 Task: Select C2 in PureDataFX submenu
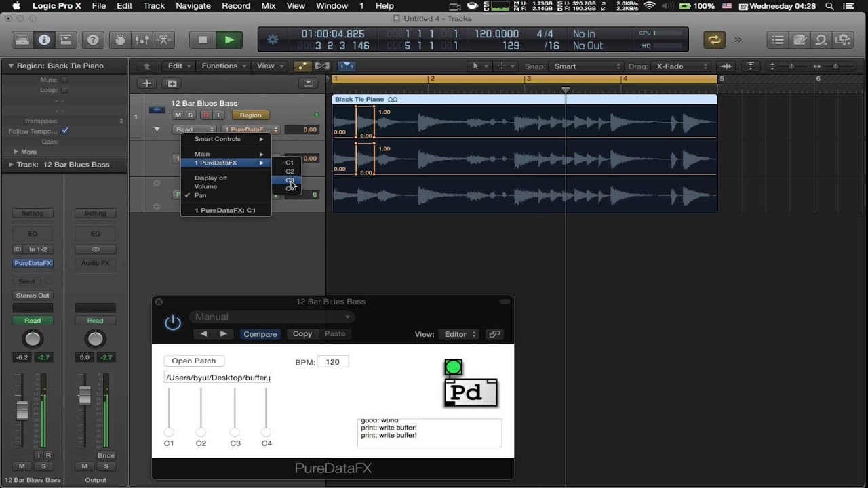point(290,171)
